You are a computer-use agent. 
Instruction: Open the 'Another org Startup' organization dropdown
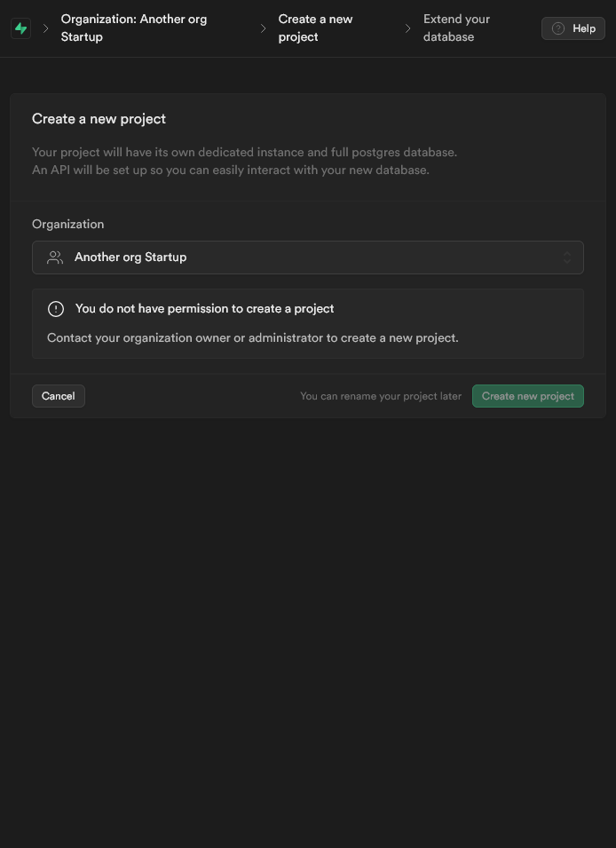pyautogui.click(x=307, y=258)
